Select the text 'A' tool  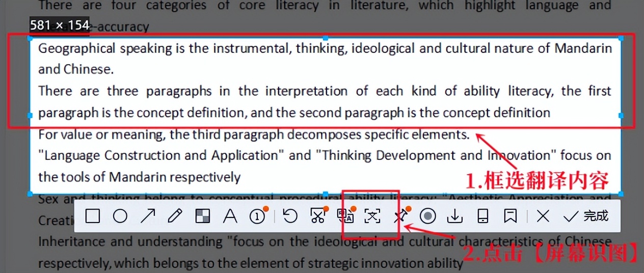(230, 216)
